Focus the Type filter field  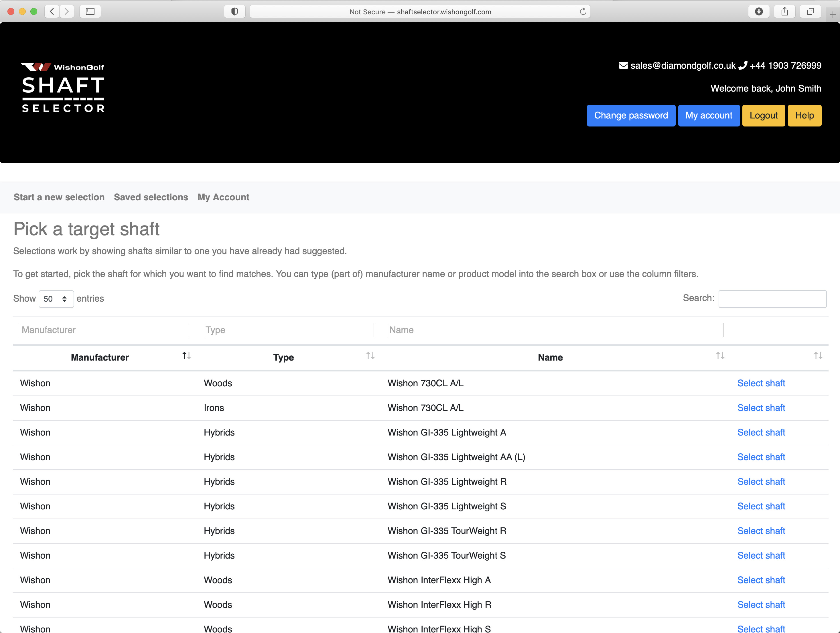(289, 330)
